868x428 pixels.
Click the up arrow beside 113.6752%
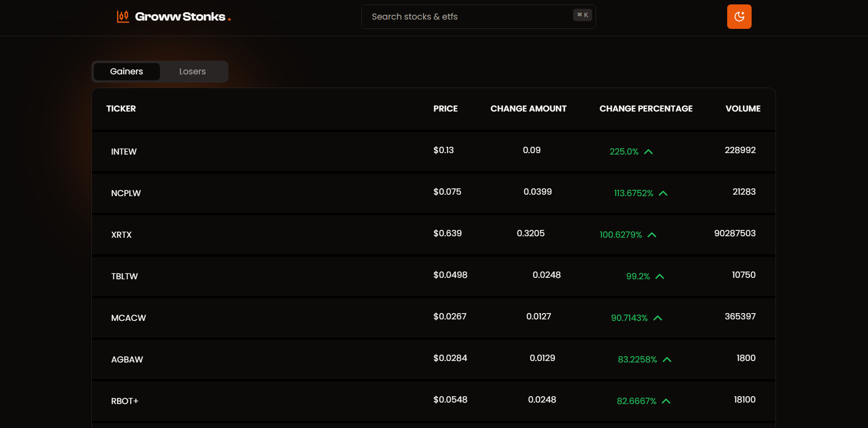pyautogui.click(x=663, y=193)
